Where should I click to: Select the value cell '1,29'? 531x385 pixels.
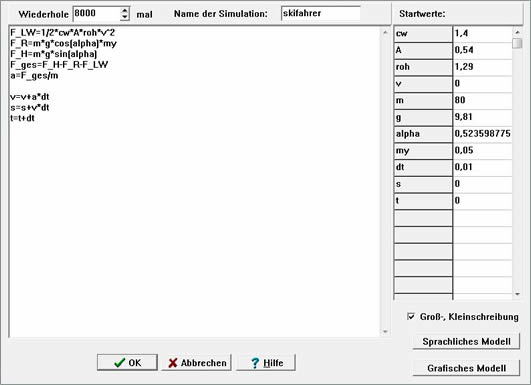coord(482,67)
